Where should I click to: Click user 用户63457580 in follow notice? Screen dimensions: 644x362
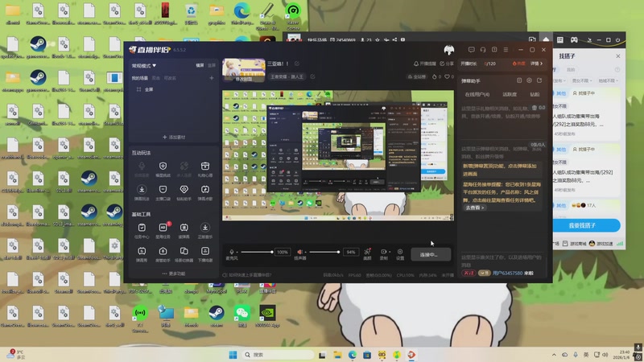[507, 273]
